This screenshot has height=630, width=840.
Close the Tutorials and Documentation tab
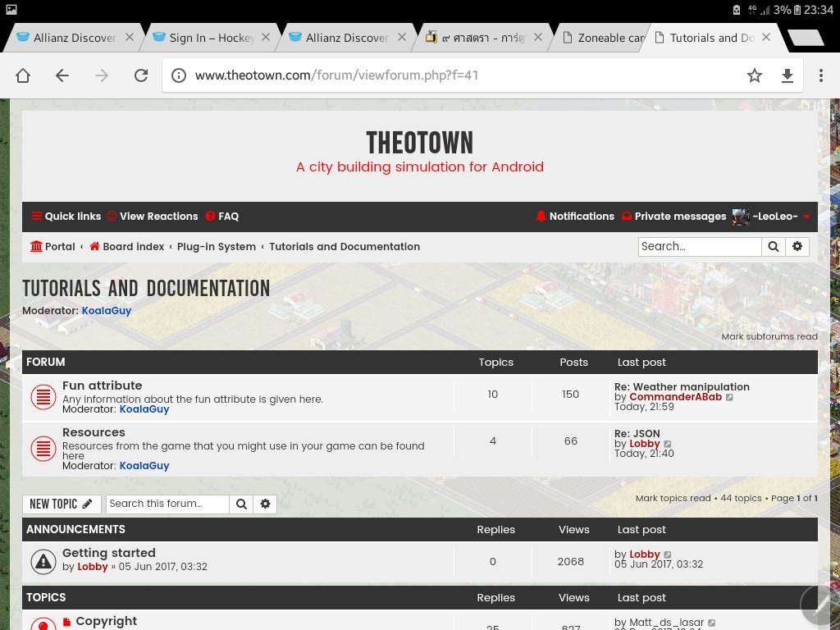[766, 38]
